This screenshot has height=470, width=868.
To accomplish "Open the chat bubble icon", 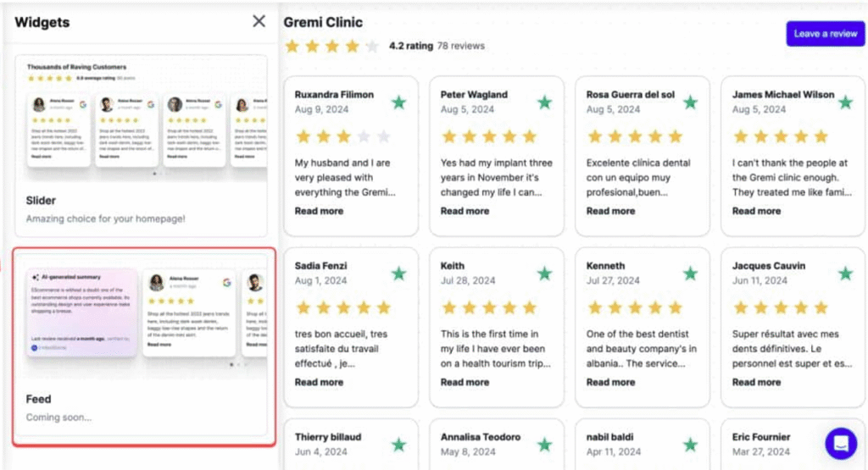I will click(841, 444).
